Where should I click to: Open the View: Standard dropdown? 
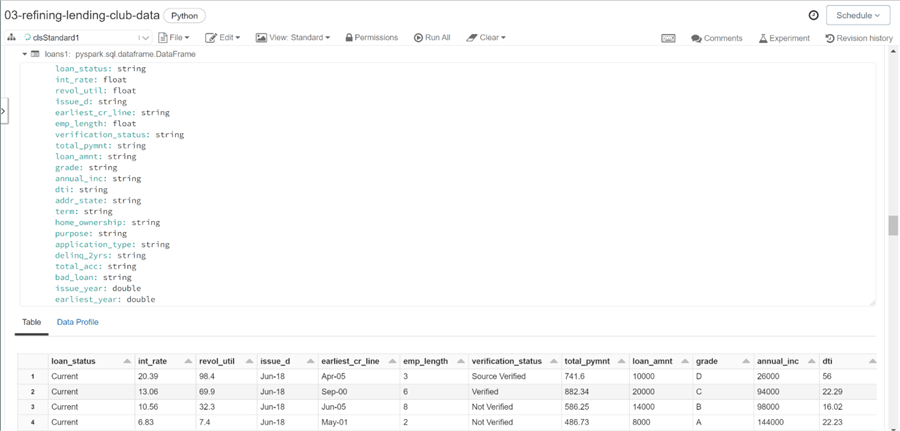[x=292, y=38]
